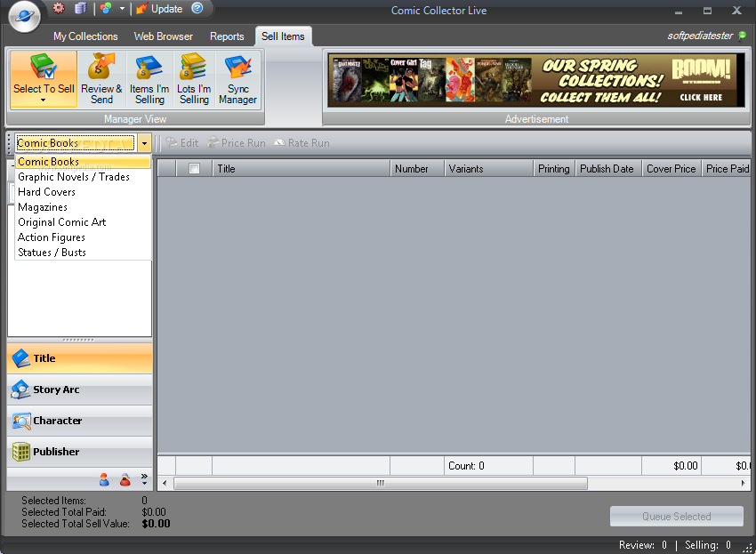756x554 pixels.
Task: Click the Comic Books combo box field
Action: pos(76,143)
